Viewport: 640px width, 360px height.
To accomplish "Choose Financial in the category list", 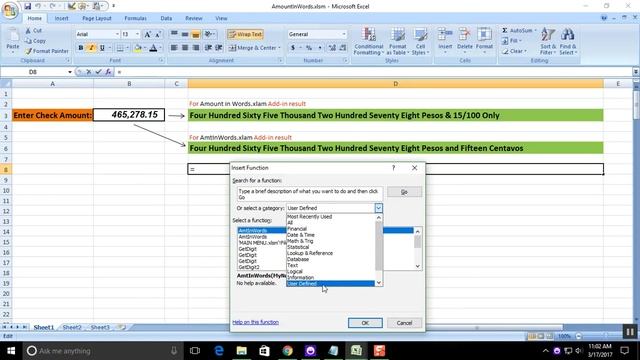I will coord(297,229).
